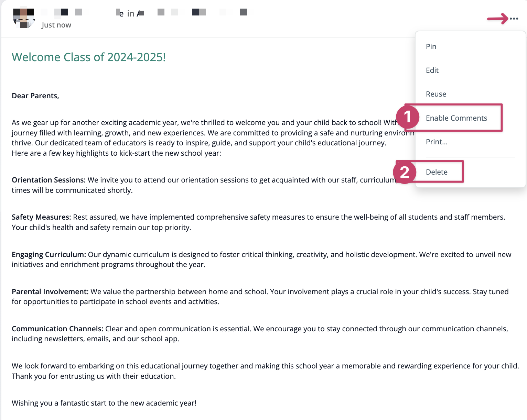Click the 'Communication Channels:' bold heading
Image resolution: width=527 pixels, height=420 pixels.
tap(57, 329)
